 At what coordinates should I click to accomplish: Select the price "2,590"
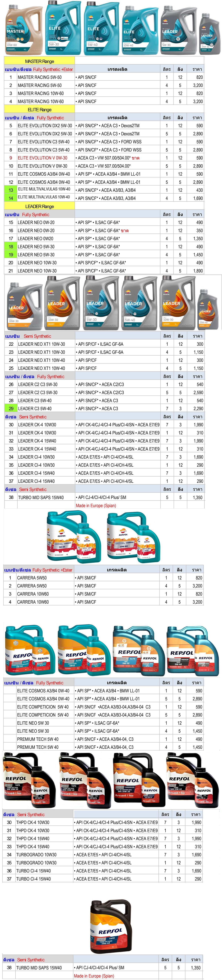click(198, 393)
